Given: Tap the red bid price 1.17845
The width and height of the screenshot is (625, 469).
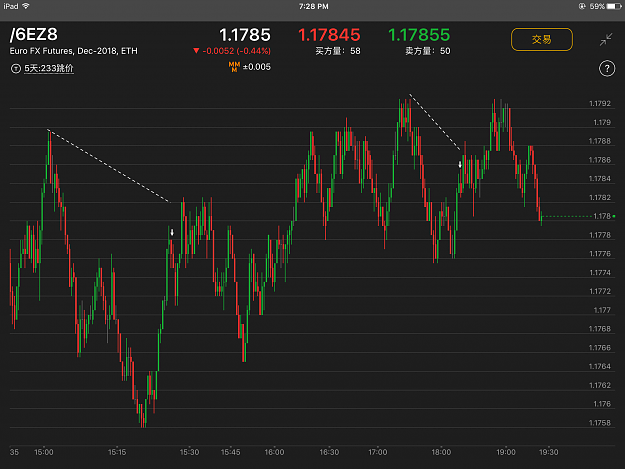Looking at the screenshot, I should 329,35.
